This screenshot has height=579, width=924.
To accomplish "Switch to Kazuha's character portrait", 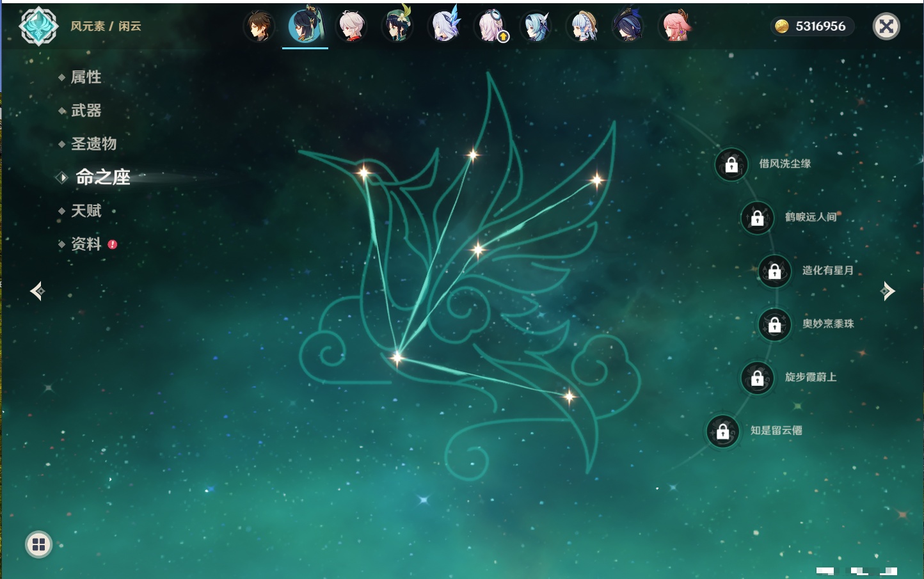I will pyautogui.click(x=351, y=27).
